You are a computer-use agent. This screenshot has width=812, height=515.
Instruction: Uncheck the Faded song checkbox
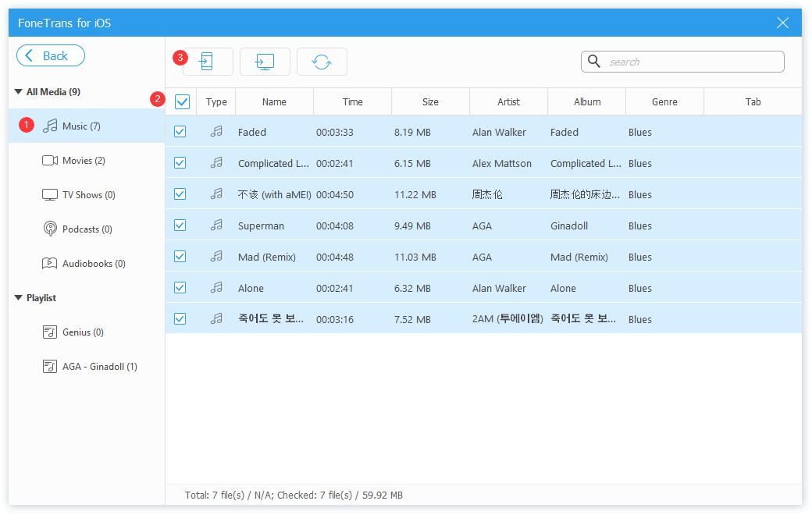(x=180, y=131)
